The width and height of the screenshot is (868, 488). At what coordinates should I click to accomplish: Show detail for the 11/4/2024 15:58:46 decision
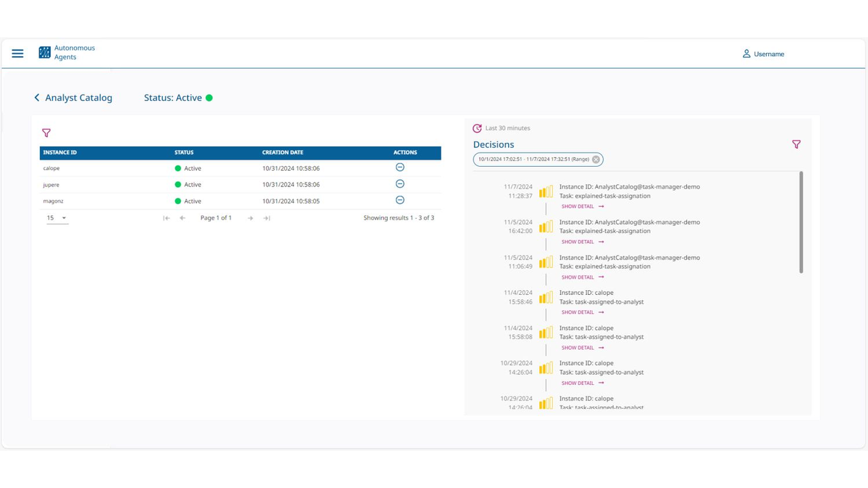583,312
